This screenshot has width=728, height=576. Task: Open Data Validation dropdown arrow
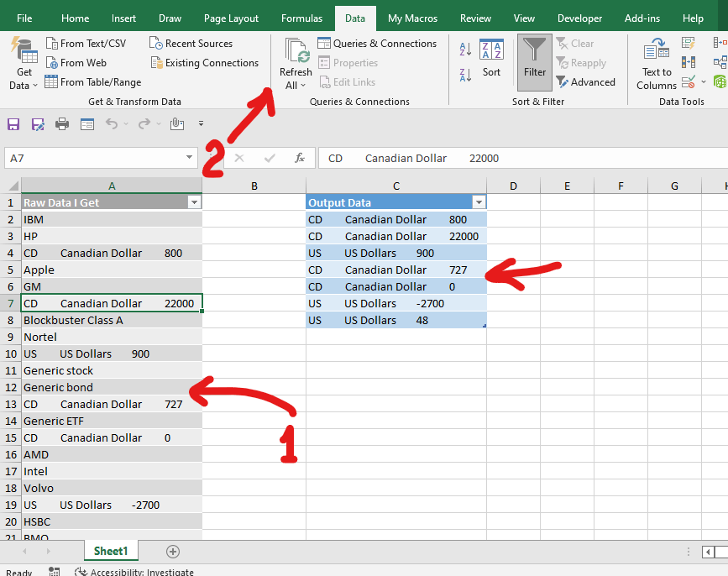pyautogui.click(x=704, y=82)
